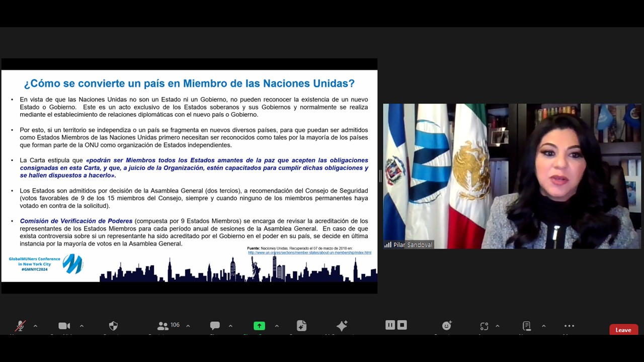Open video options chevron beside camera
644x362 pixels.
(82, 326)
